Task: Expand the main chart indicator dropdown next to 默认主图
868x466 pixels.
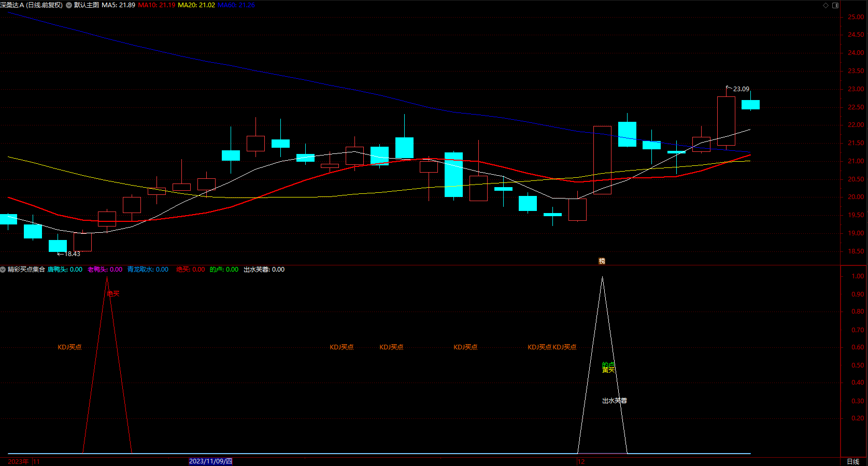Action: pyautogui.click(x=69, y=5)
